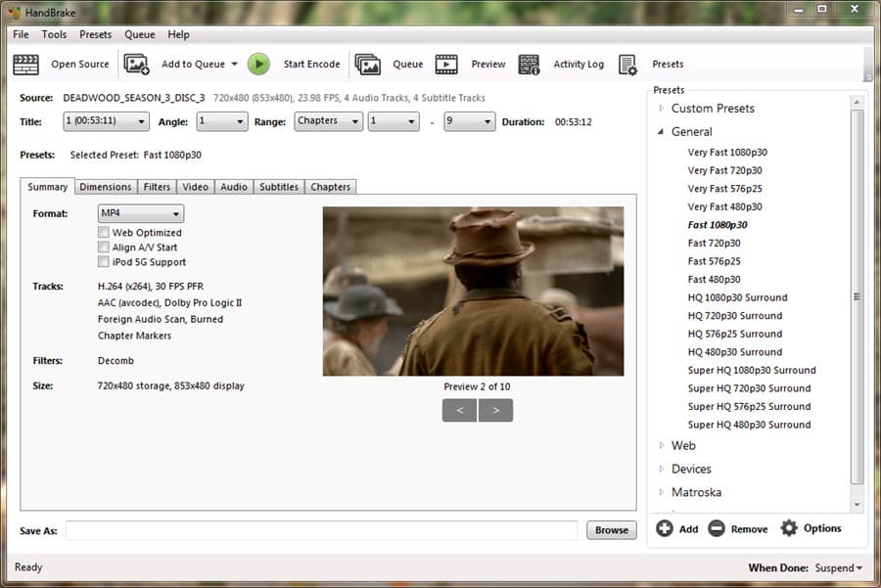This screenshot has width=881, height=588.
Task: Click the plus icon beside Add
Action: [664, 528]
